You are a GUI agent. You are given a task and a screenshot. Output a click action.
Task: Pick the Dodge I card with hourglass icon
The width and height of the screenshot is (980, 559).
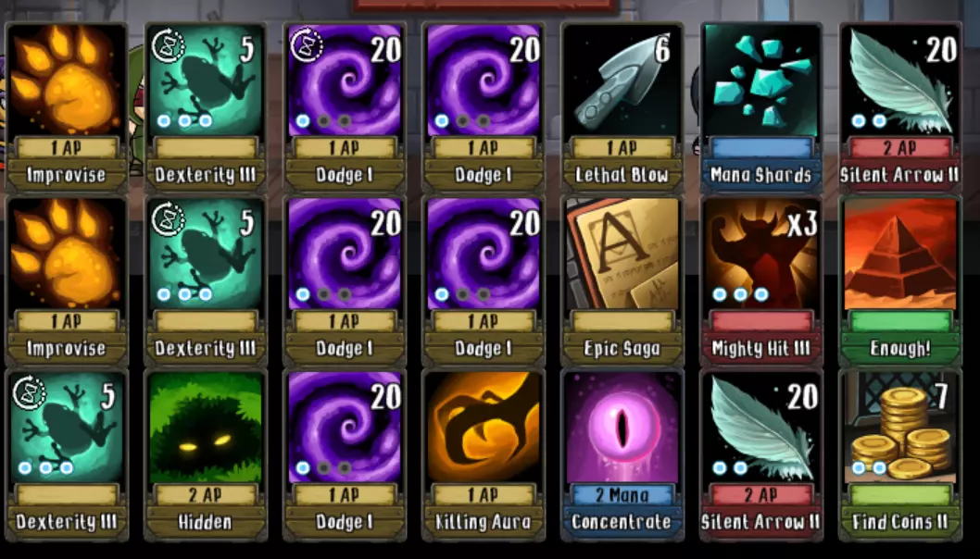[345, 108]
